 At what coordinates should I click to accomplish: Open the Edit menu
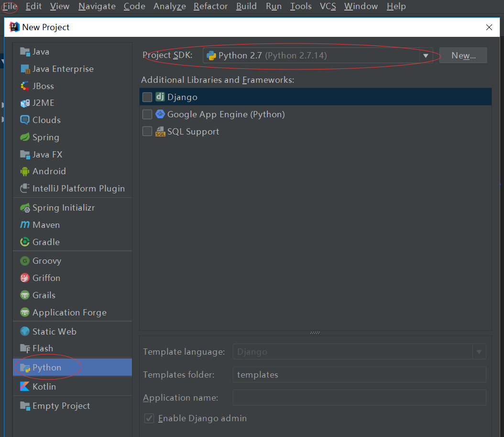pyautogui.click(x=33, y=6)
